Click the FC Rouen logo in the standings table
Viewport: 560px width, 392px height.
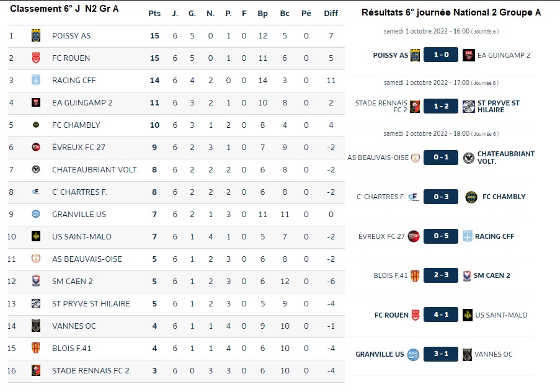[x=36, y=58]
